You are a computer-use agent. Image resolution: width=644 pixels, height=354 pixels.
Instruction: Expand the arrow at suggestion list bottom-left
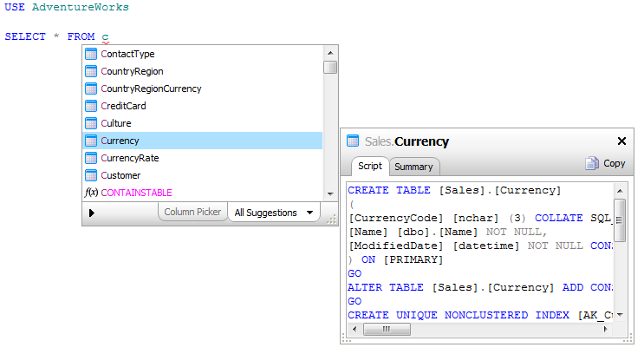92,213
